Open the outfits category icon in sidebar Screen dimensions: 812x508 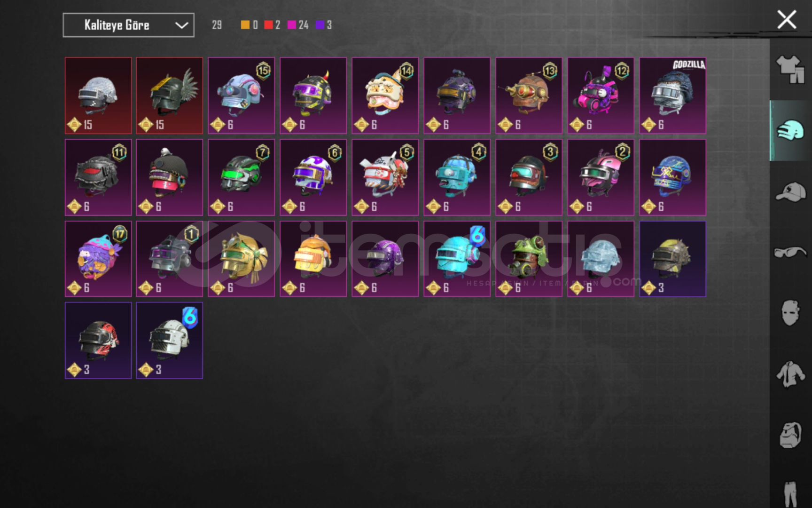point(790,70)
